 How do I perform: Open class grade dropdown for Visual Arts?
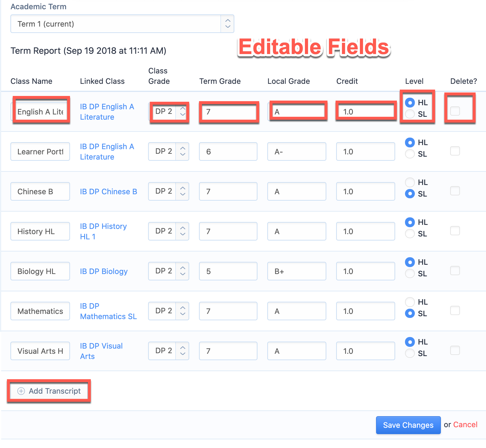[x=169, y=351]
